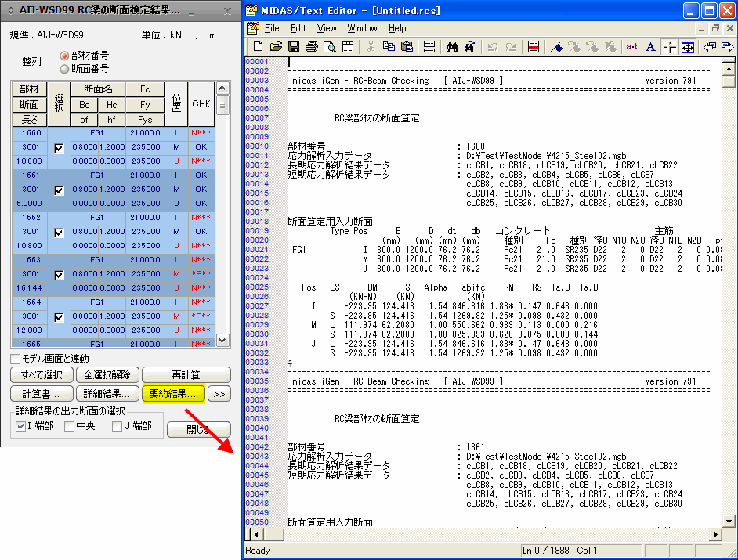Click the Find binoculars icon
This screenshot has height=560, width=738.
tap(452, 46)
